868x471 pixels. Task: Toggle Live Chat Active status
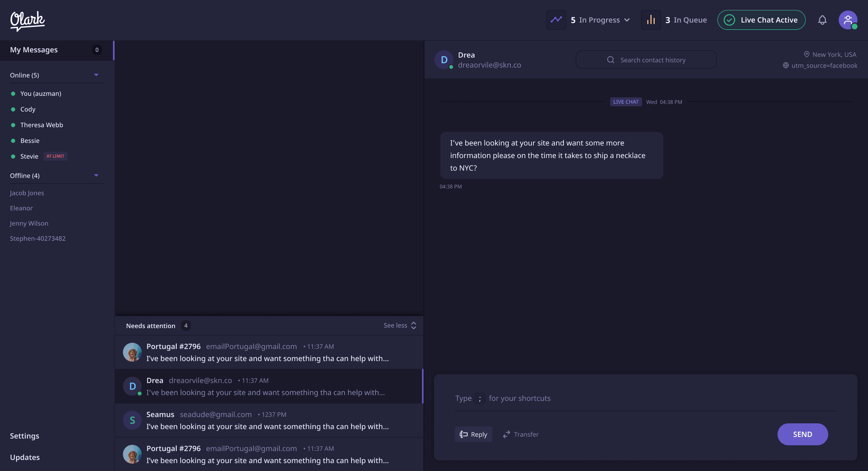pyautogui.click(x=761, y=20)
